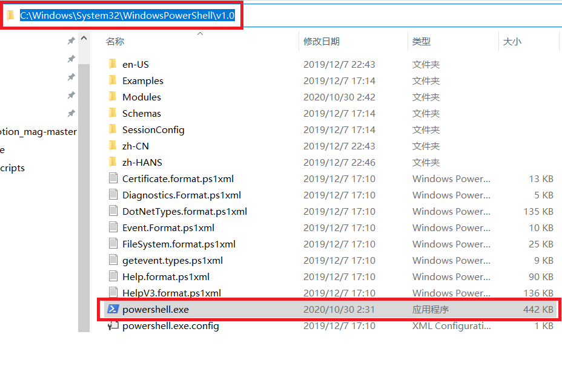Click the 2020/10/30 2:42 date of Modules

(x=339, y=97)
